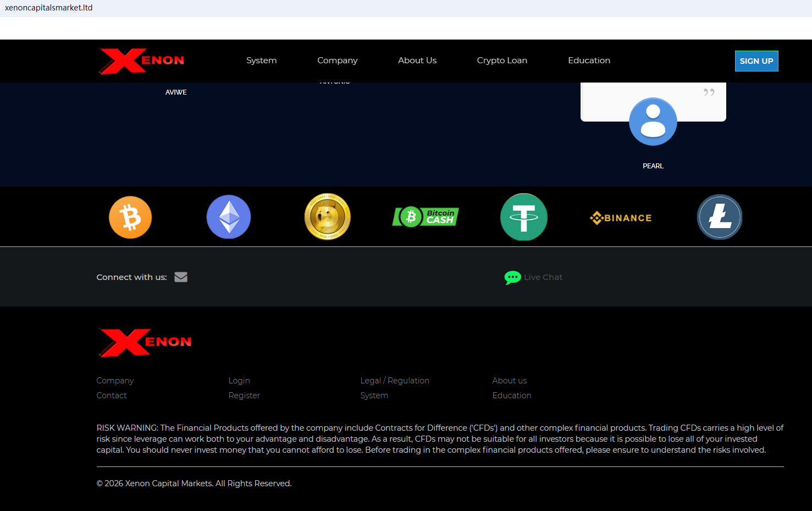Open the Live Chat link
Viewport: 812px width, 511px height.
click(543, 277)
